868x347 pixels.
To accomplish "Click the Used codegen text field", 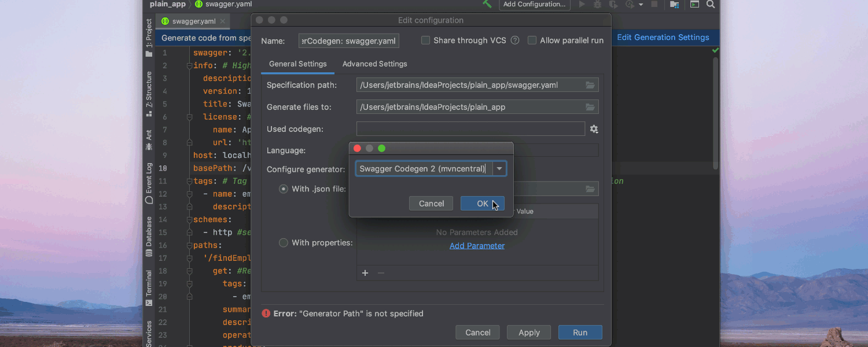I will pos(470,129).
